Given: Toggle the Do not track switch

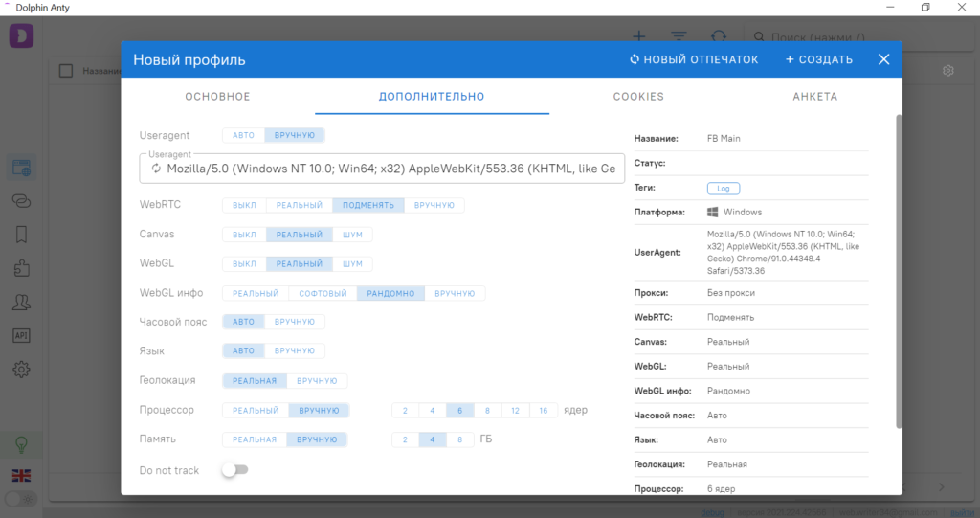Looking at the screenshot, I should pyautogui.click(x=235, y=470).
